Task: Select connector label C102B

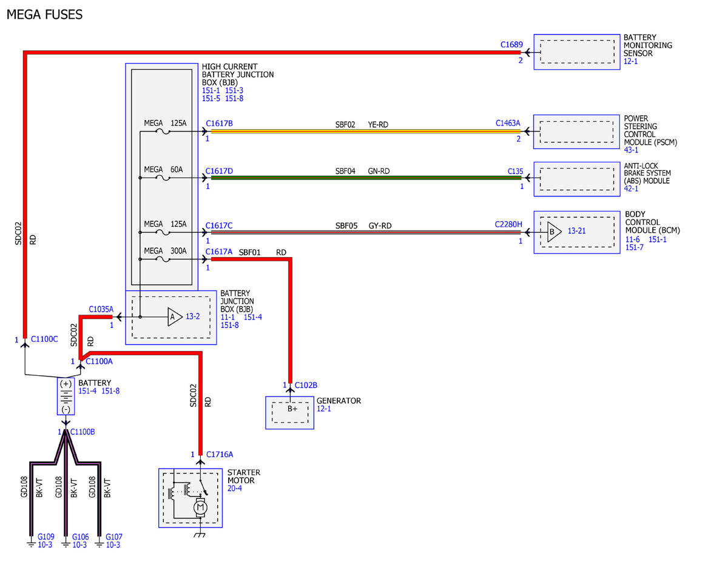Action: (x=305, y=384)
